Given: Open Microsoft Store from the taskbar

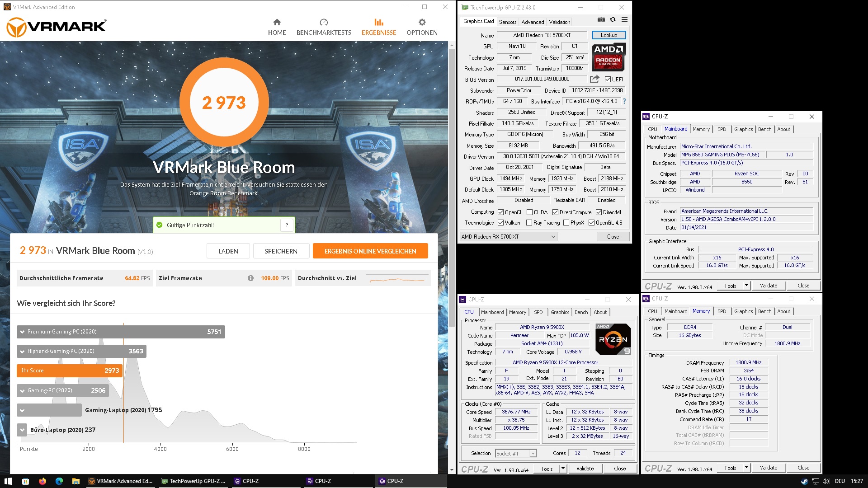Looking at the screenshot, I should [25, 481].
